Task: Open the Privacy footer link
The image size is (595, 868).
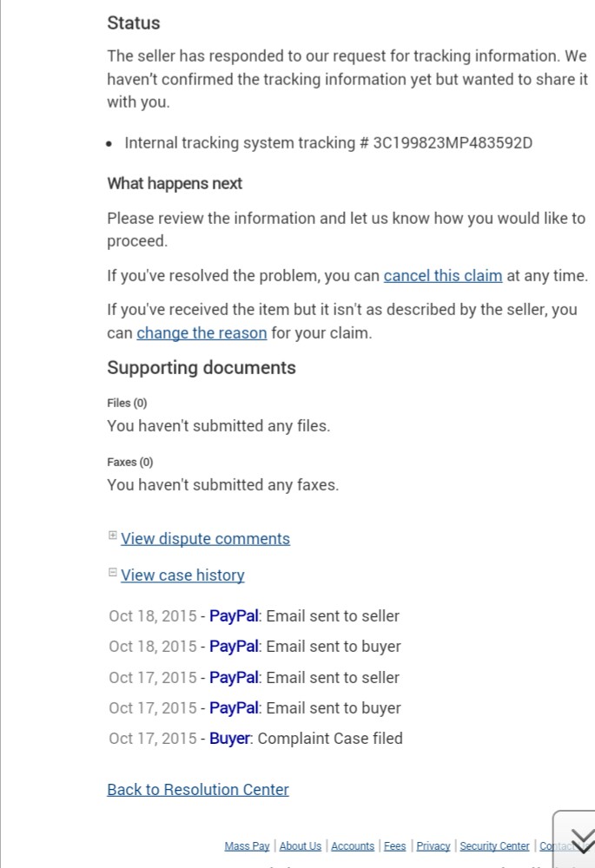Action: (433, 846)
